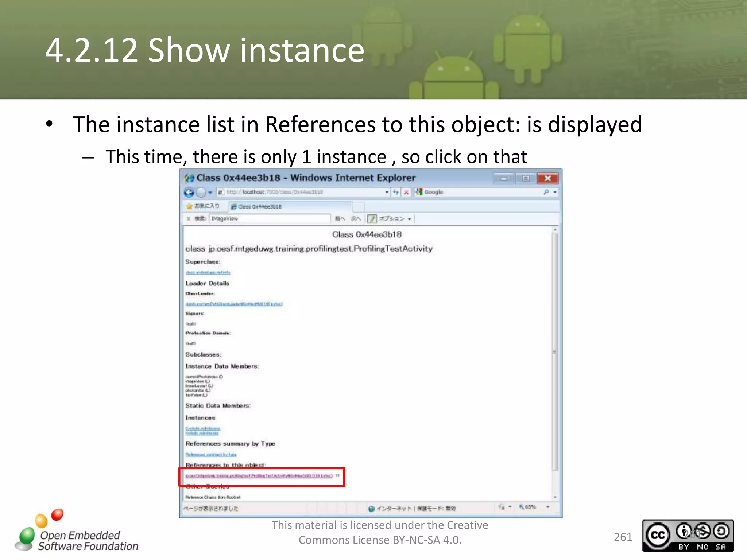Open the PathClassLoader link under ClassLoader

(x=234, y=304)
